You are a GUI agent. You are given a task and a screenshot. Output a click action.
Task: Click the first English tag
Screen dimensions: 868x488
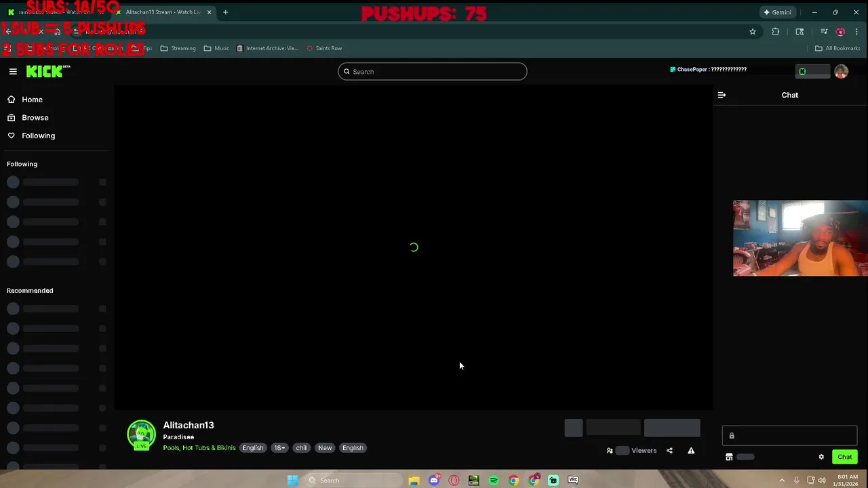coord(253,448)
